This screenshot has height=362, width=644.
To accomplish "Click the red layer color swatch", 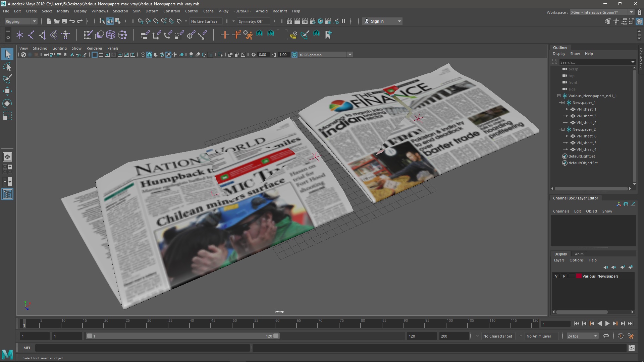I will click(579, 276).
